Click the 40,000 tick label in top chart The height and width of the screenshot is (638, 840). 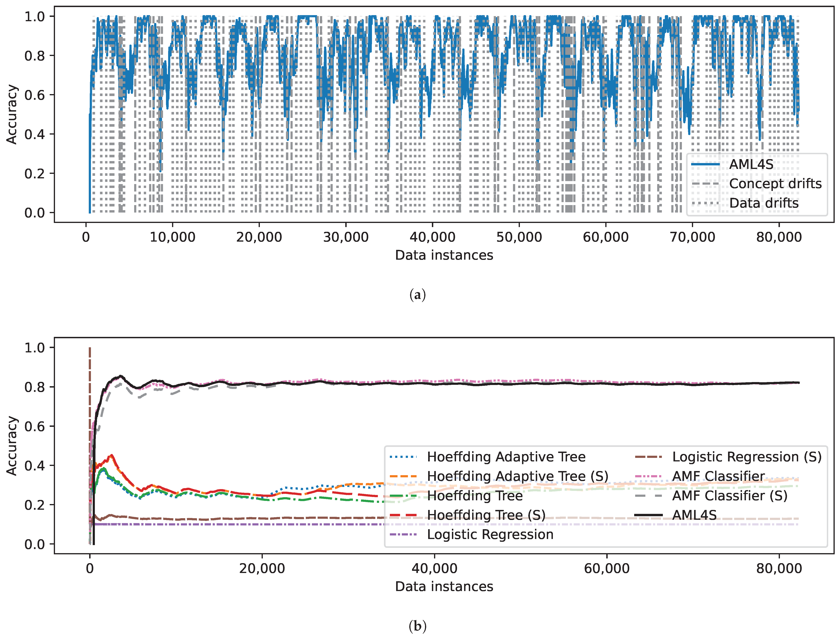pyautogui.click(x=432, y=237)
